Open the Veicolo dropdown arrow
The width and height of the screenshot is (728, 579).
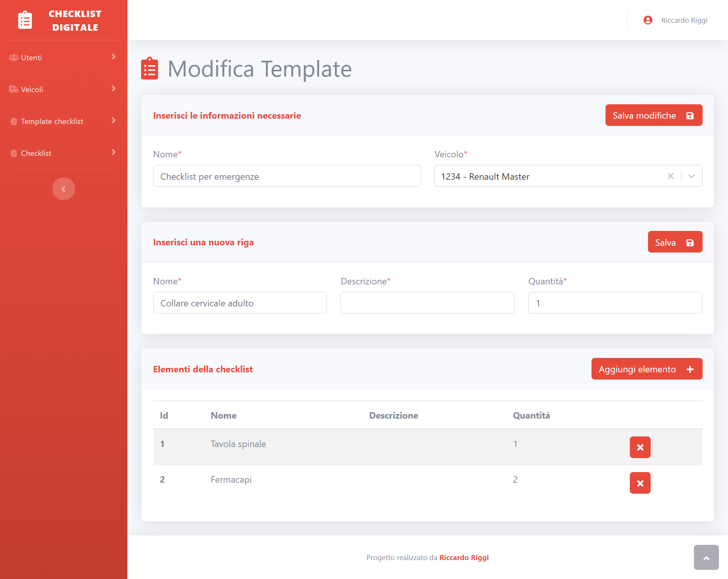tap(691, 176)
